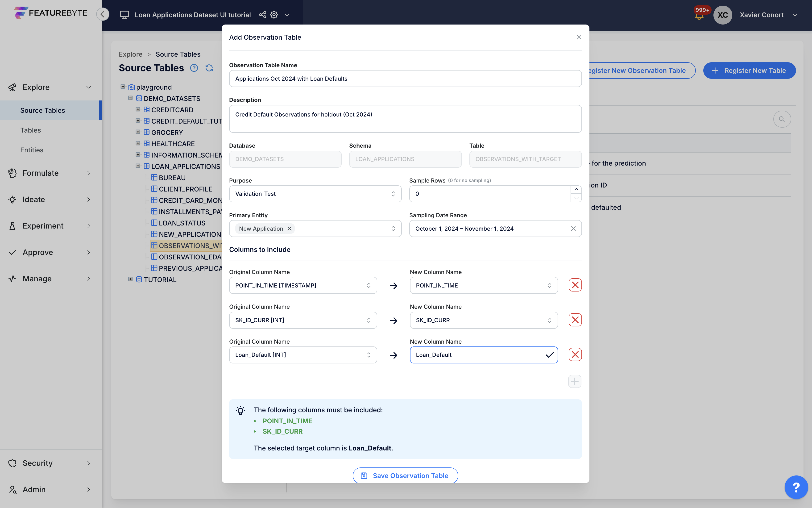
Task: Collapse the LOAN_APPLICATIONS tree node
Action: tap(138, 166)
